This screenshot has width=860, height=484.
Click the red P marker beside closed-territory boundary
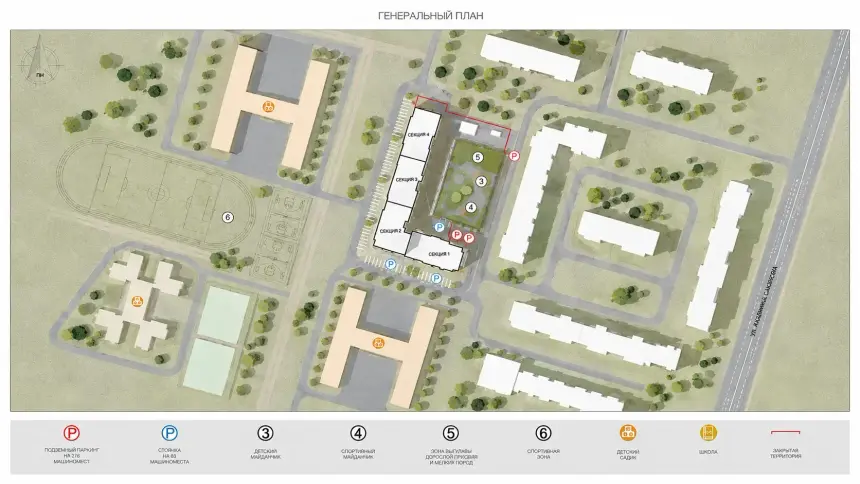click(514, 156)
